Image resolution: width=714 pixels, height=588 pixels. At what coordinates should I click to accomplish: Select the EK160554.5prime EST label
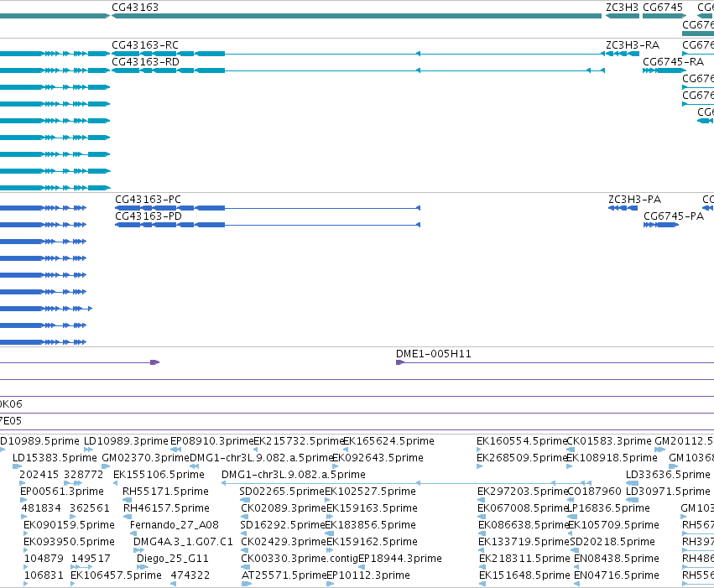(x=522, y=441)
